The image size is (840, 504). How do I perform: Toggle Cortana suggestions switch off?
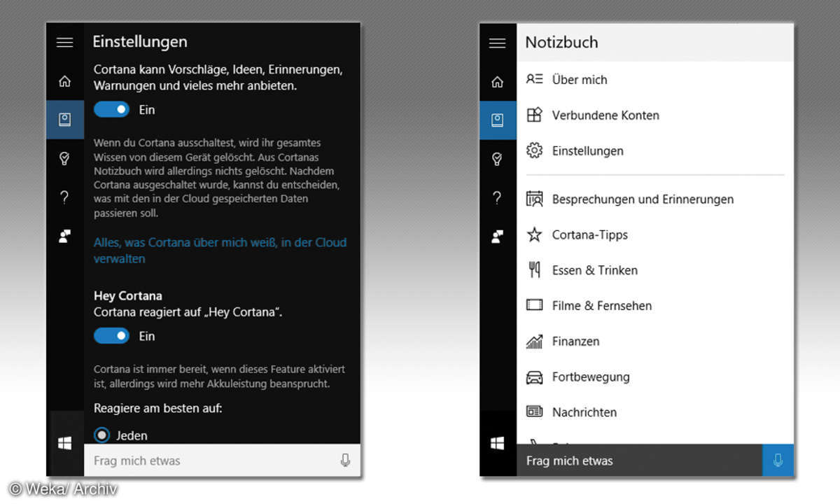pos(112,109)
